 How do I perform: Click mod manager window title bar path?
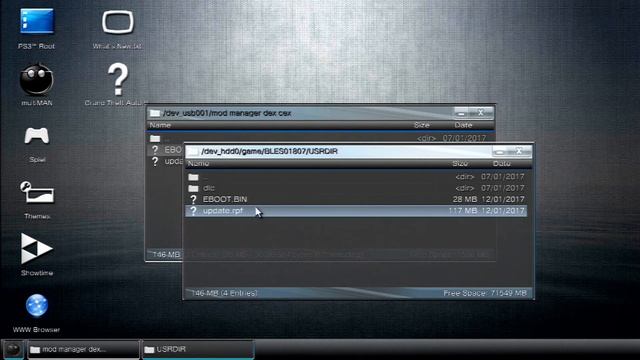(x=227, y=113)
